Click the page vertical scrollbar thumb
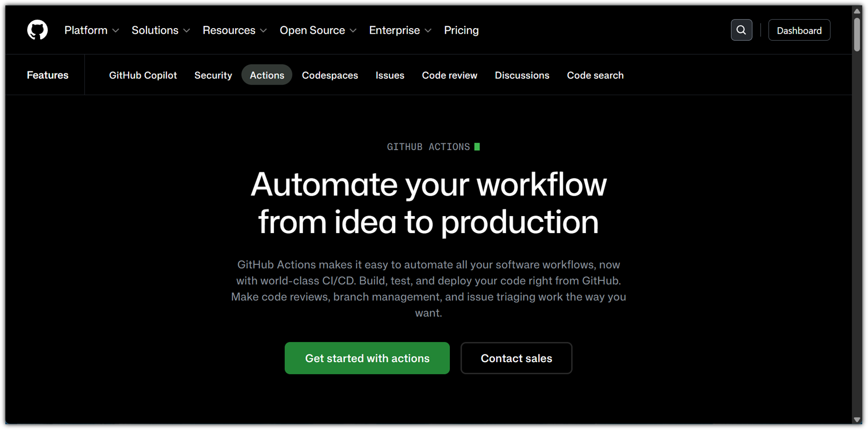 [x=857, y=34]
